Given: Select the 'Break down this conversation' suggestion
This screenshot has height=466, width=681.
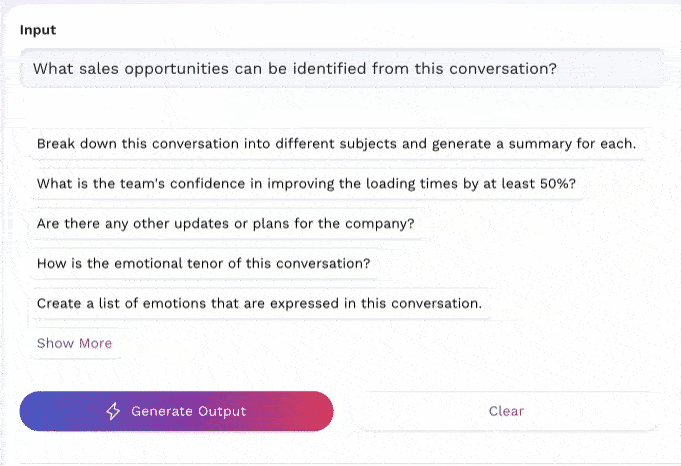Looking at the screenshot, I should click(x=336, y=144).
